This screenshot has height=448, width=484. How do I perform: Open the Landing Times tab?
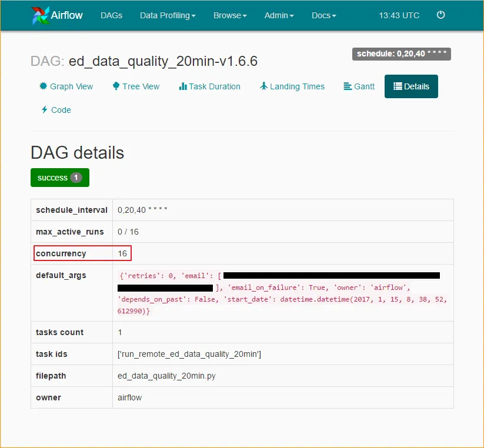(x=292, y=86)
